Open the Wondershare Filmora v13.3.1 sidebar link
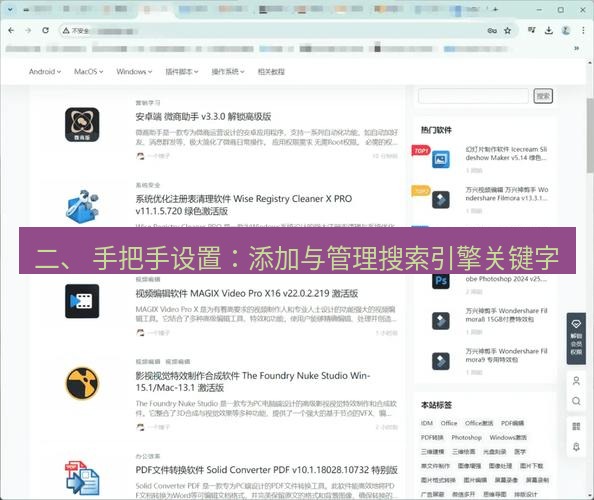594x500 pixels. click(507, 194)
